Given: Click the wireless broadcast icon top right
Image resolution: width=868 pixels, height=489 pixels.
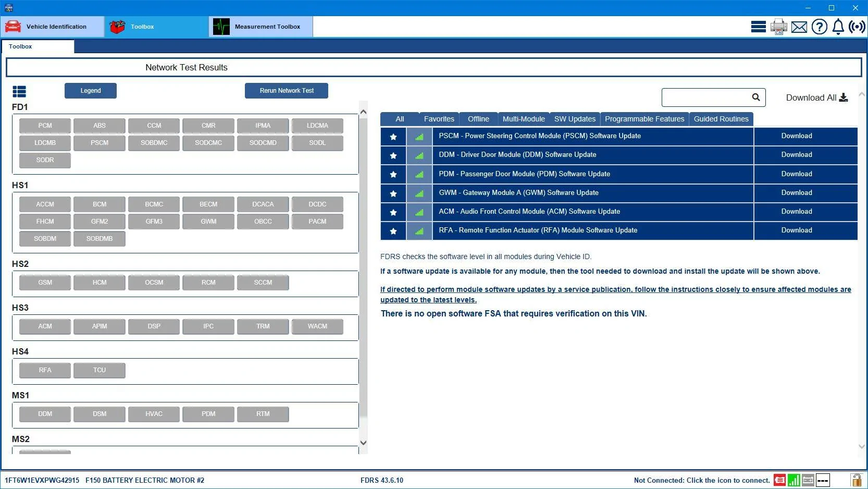Looking at the screenshot, I should click(x=857, y=27).
